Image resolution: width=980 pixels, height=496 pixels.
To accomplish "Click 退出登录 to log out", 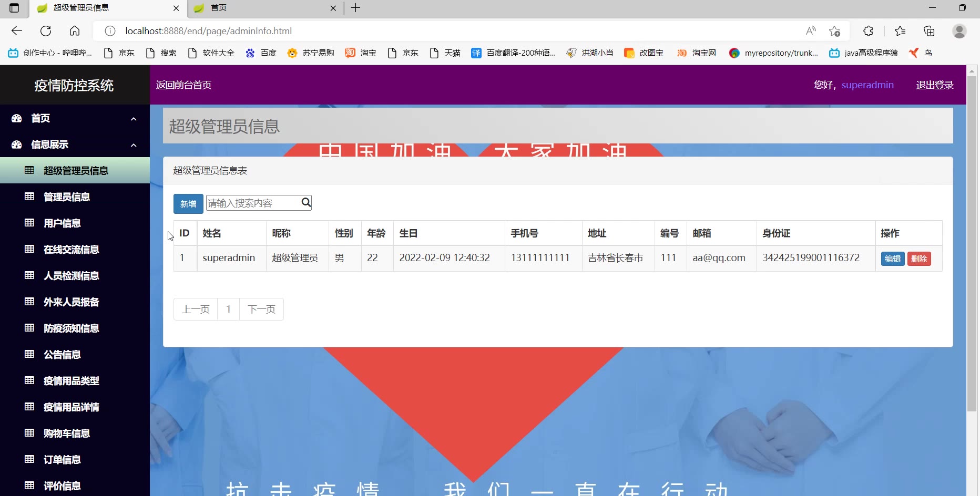I will pyautogui.click(x=934, y=85).
